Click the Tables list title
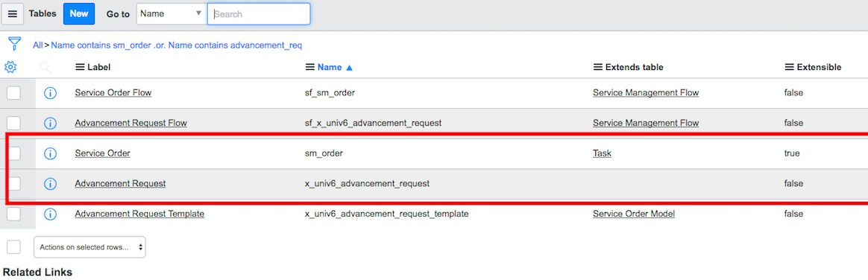 click(43, 14)
